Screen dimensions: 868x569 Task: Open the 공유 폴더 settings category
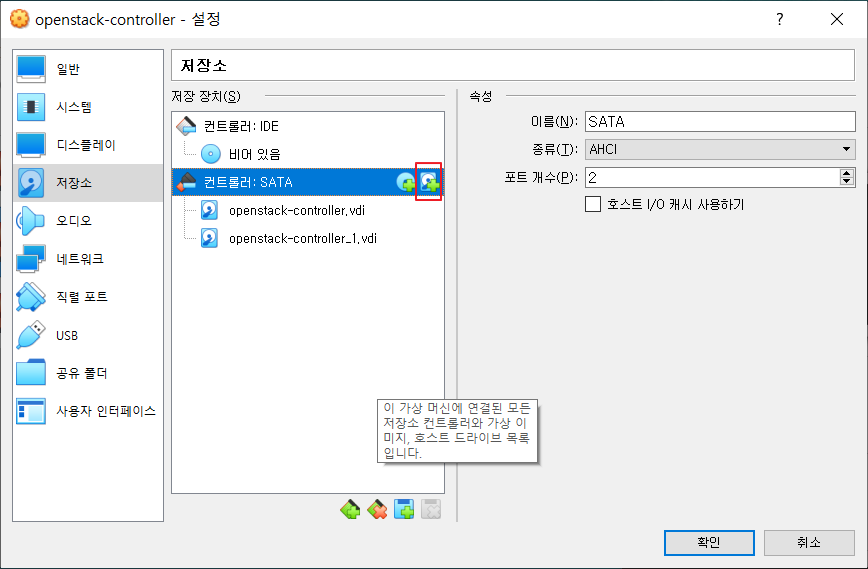(88, 373)
